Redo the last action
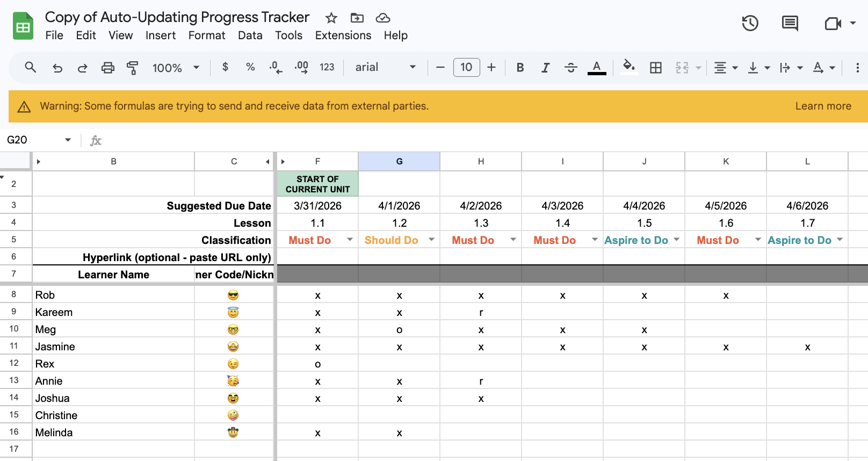Viewport: 868px width, 461px height. coord(82,68)
